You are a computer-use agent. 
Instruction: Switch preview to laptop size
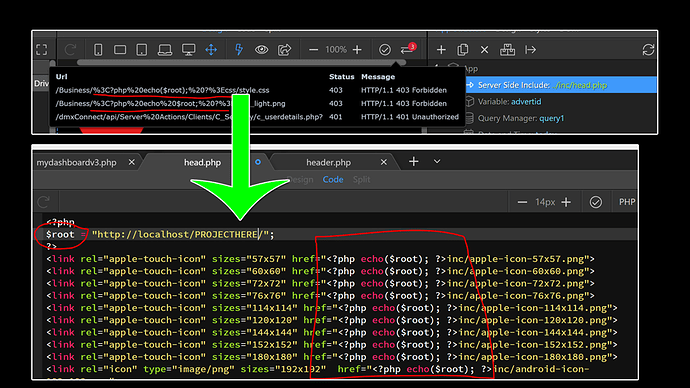pyautogui.click(x=165, y=50)
